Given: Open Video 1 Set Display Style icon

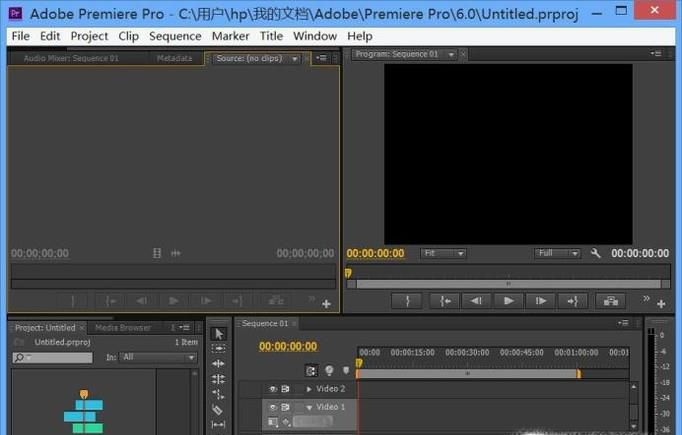Looking at the screenshot, I should tap(273, 422).
